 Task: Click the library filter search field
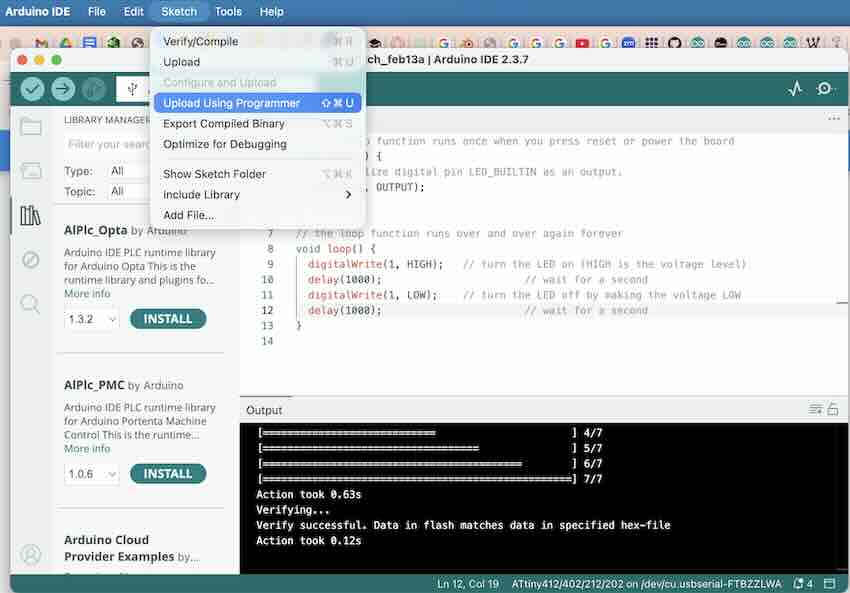point(107,144)
